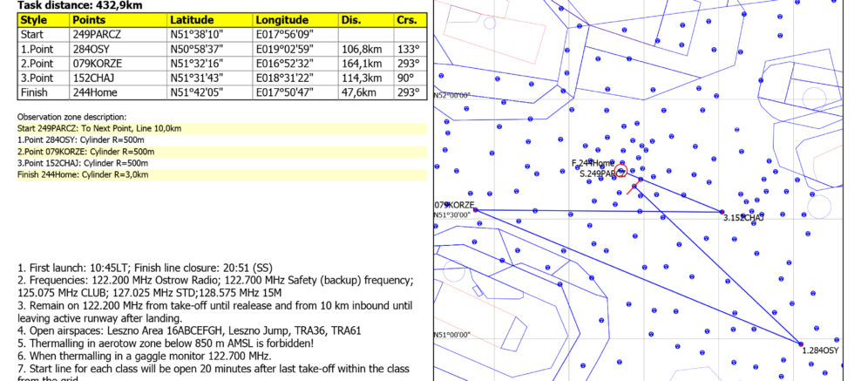
Task: Click the N52°00'00" latitude label on map
Action: tap(452, 95)
